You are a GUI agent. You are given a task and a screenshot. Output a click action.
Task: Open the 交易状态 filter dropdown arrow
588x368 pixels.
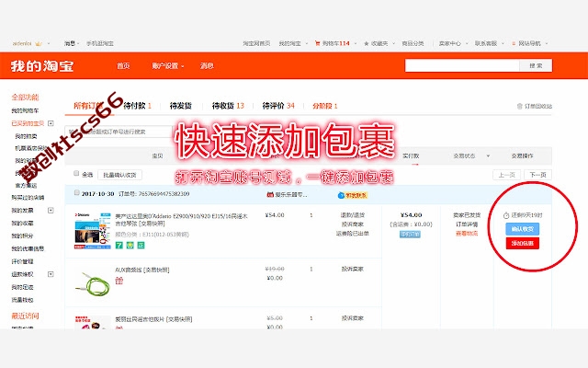488,155
